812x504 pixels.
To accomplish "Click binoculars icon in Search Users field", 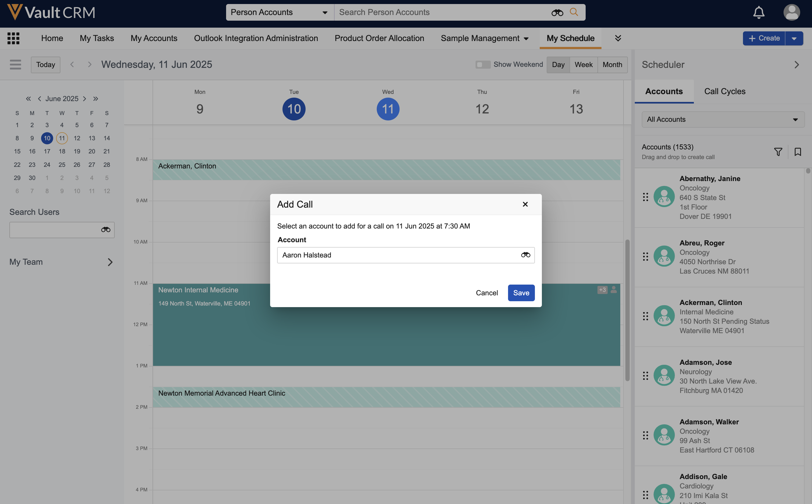I will 106,230.
